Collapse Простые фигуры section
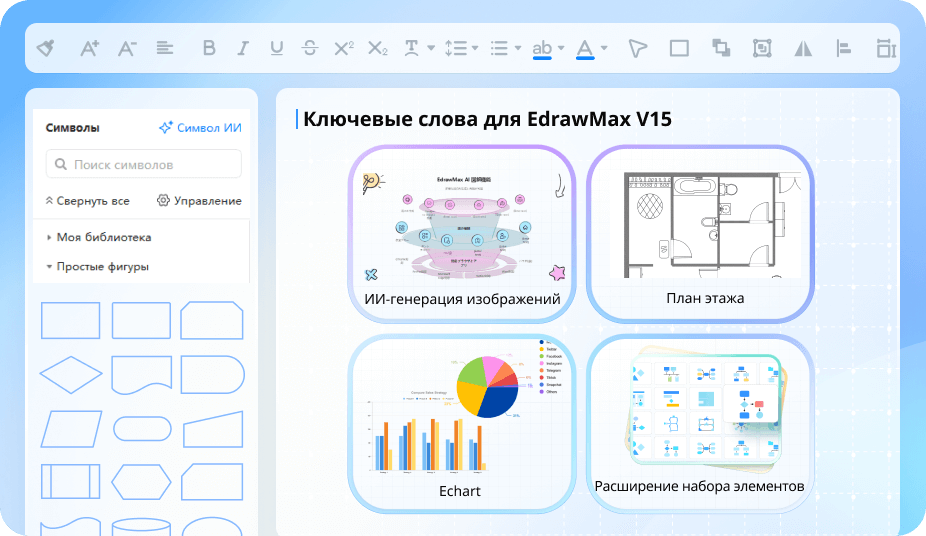 (97, 267)
